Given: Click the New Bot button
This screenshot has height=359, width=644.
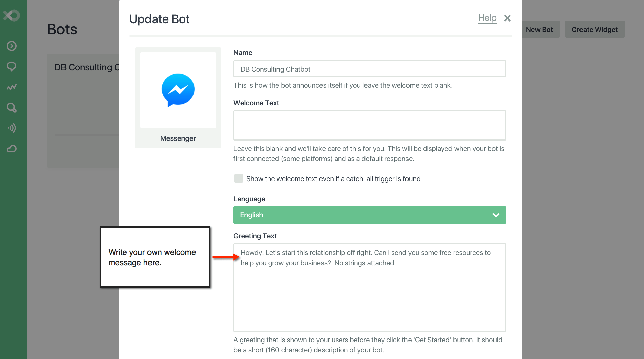Looking at the screenshot, I should point(539,30).
